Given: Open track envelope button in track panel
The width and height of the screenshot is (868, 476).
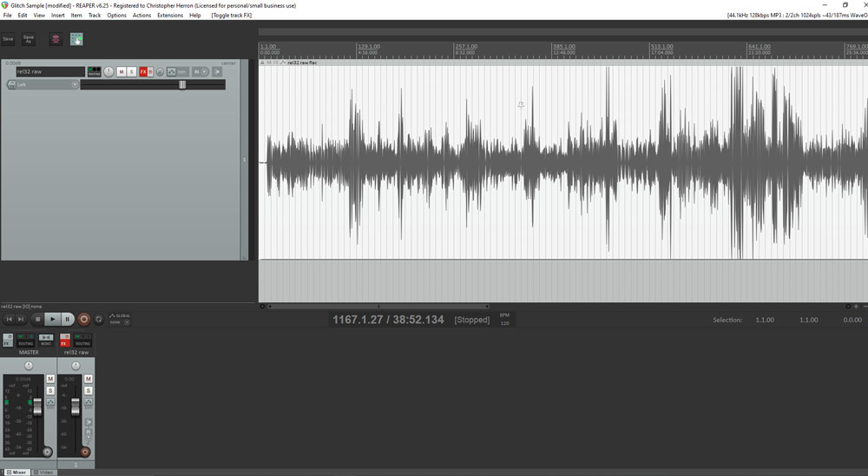Looking at the screenshot, I should pos(171,71).
